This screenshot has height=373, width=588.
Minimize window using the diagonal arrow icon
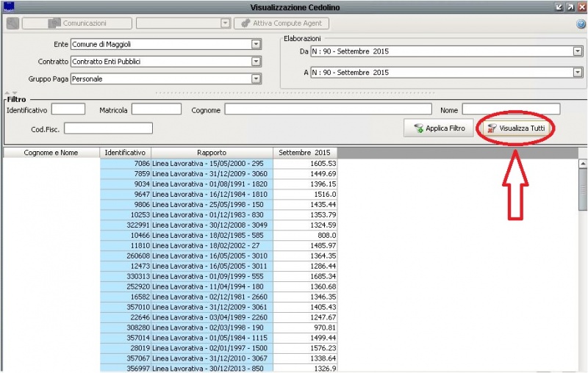tap(557, 7)
